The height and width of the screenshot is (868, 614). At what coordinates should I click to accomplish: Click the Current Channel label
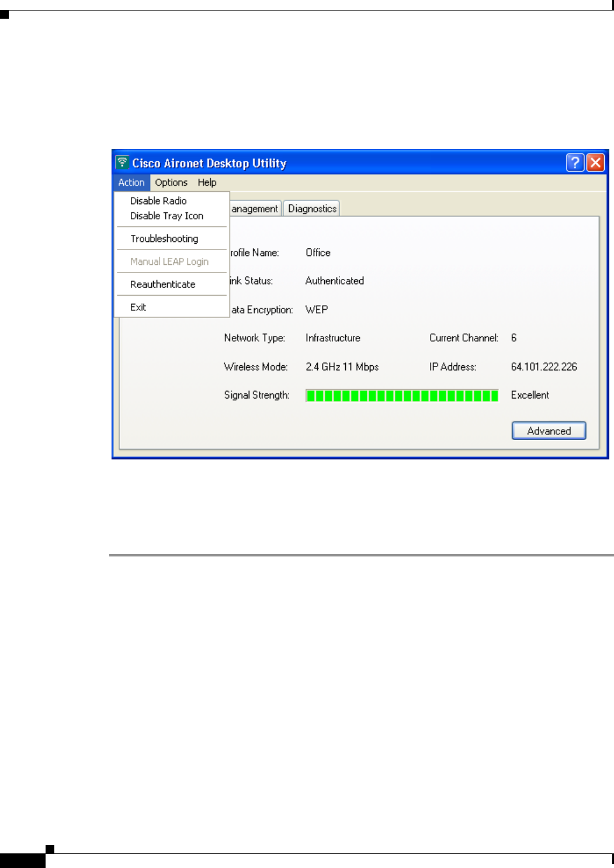coord(464,338)
